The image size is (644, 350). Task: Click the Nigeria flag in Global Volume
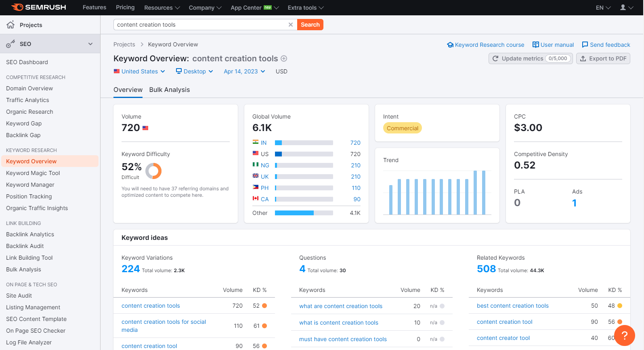tap(256, 165)
